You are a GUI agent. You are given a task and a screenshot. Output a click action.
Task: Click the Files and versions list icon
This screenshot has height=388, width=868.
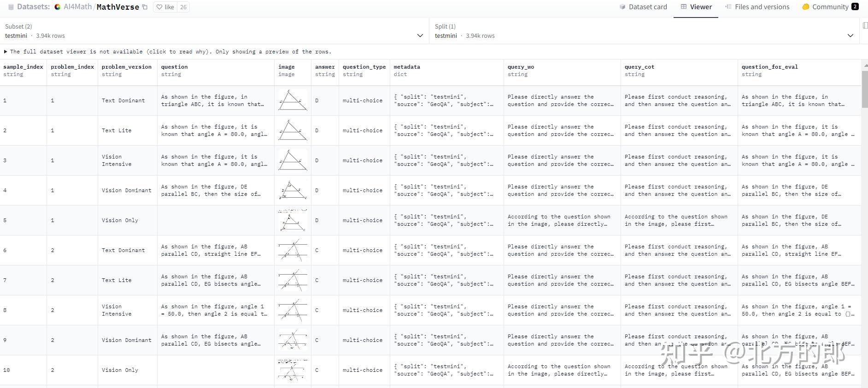728,7
